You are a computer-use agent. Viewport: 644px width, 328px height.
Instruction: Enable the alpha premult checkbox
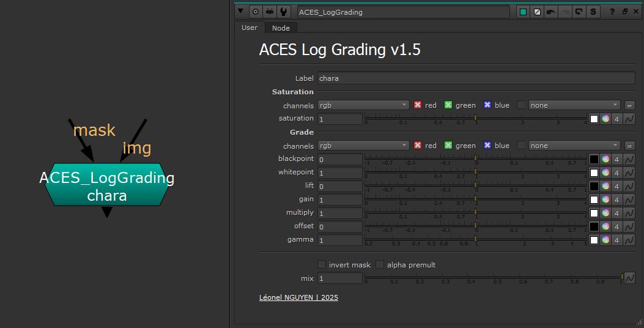[x=380, y=265]
